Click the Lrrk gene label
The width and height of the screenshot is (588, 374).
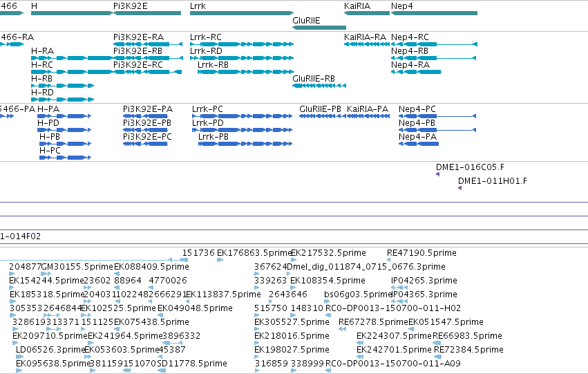point(198,6)
